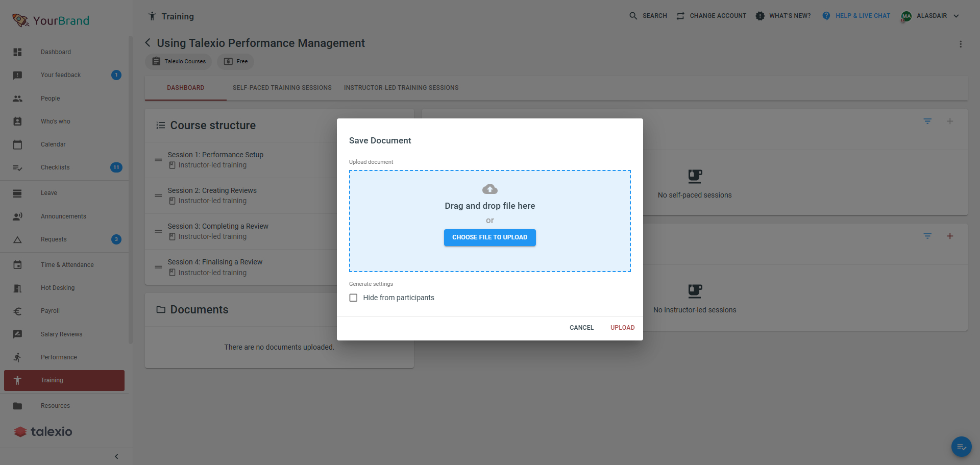Open Dashboard from the sidebar
Screen dimensions: 980x465
point(64,52)
